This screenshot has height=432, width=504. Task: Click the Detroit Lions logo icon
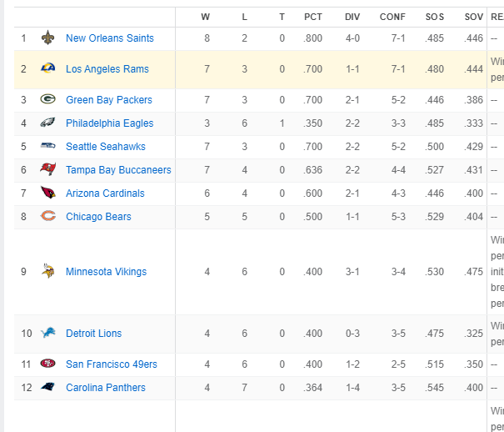click(x=48, y=334)
